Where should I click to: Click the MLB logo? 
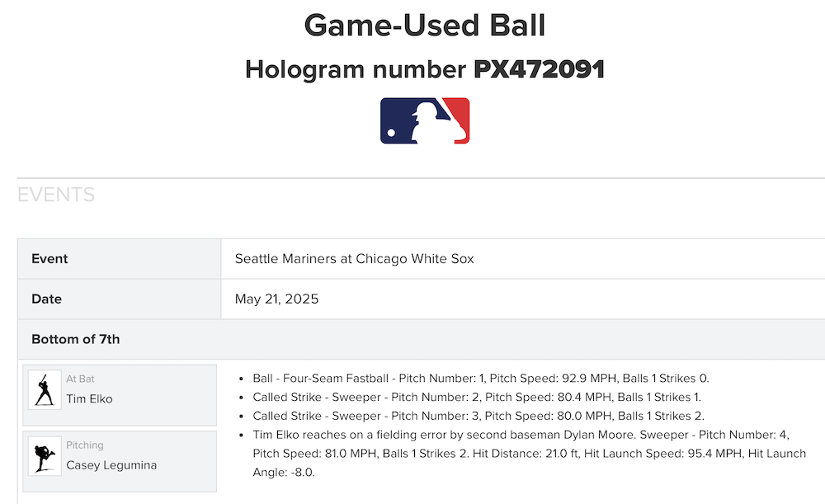(x=425, y=121)
